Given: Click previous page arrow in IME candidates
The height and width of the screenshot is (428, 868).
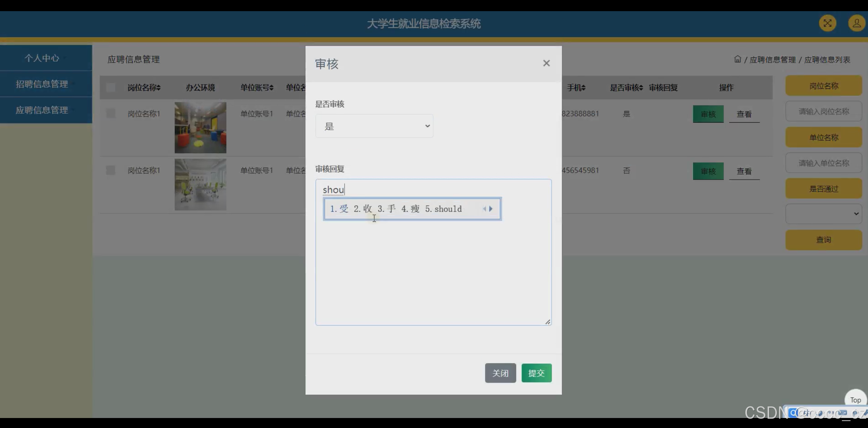Looking at the screenshot, I should (x=484, y=209).
